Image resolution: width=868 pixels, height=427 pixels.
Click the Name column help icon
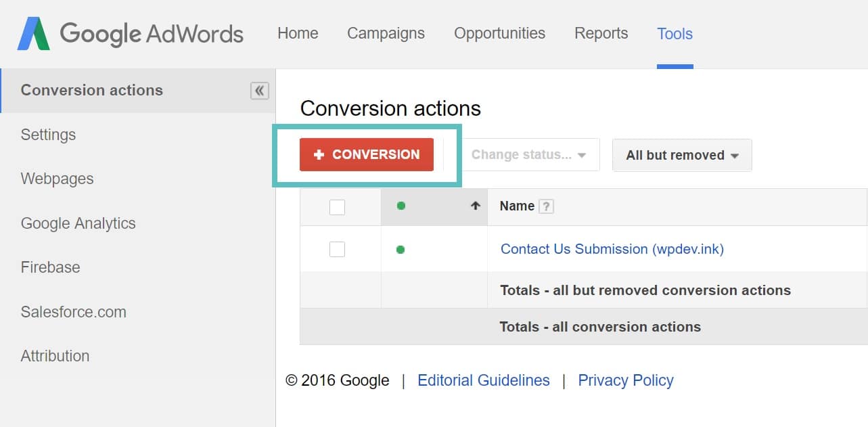pos(547,206)
